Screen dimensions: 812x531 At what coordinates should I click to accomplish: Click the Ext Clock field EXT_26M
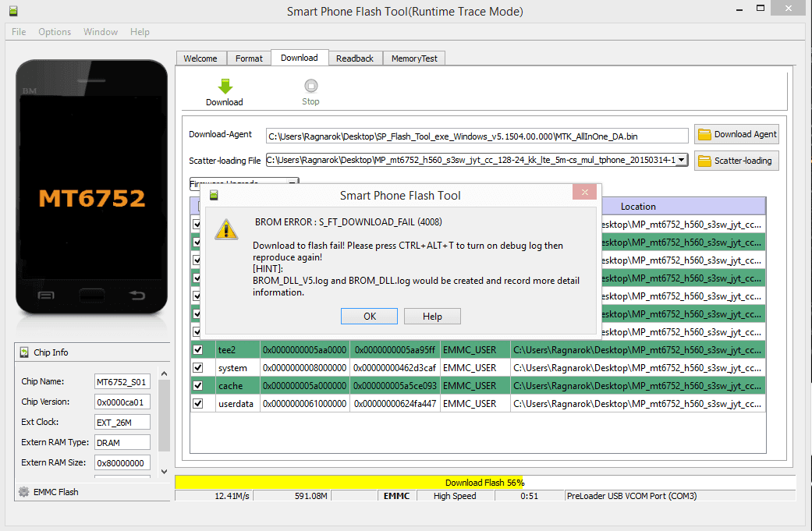(122, 423)
